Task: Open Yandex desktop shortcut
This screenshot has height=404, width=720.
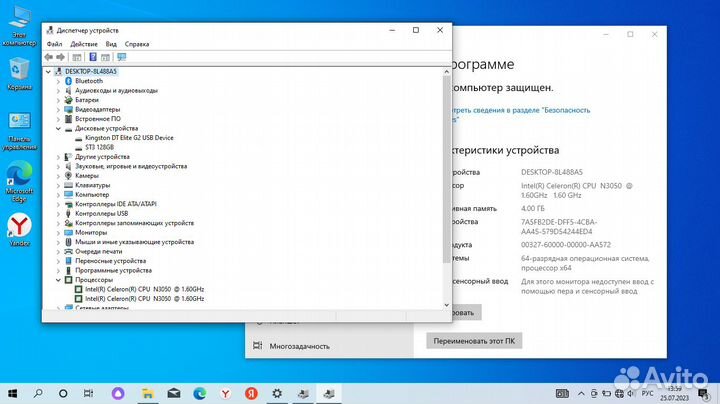Action: tap(19, 230)
